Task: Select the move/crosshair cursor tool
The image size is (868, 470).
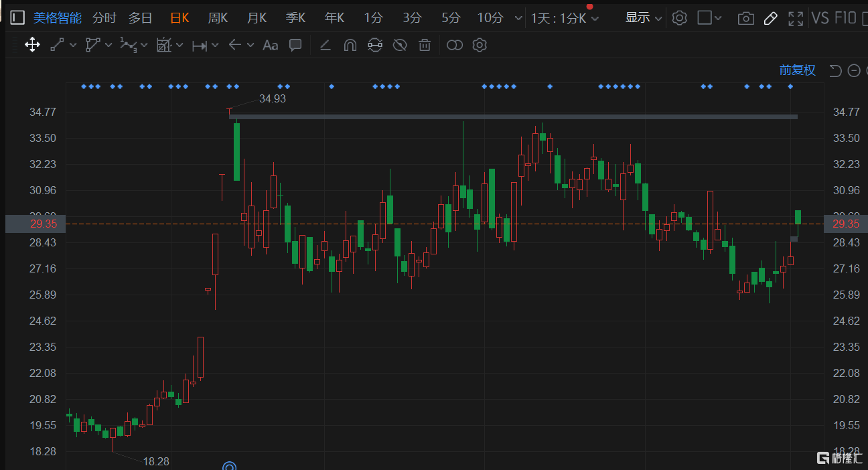Action: point(31,45)
